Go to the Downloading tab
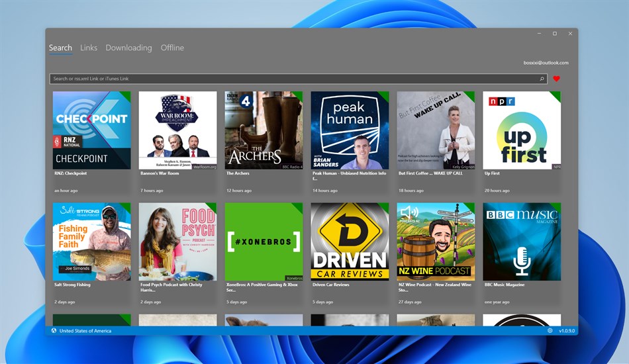Screen dimensions: 629x364 128,48
